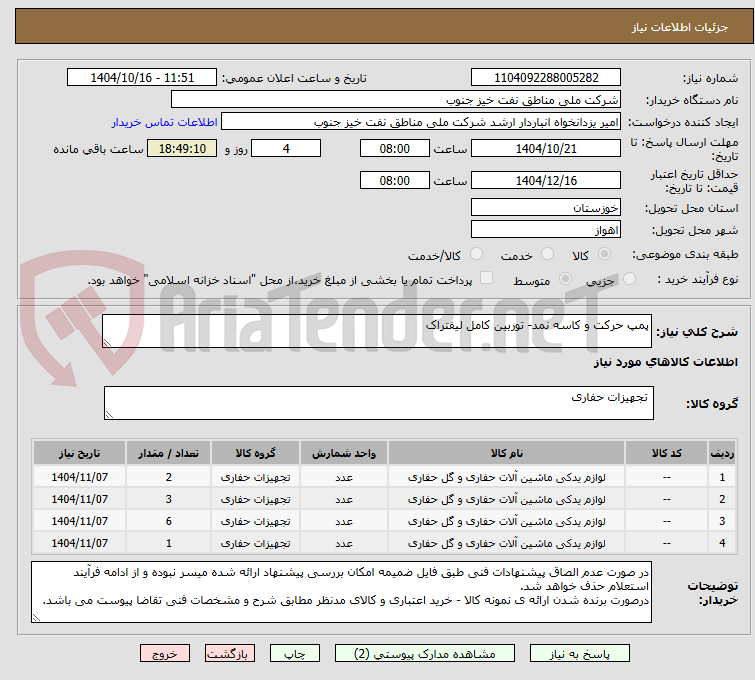Viewport: 755px width, 680px height.
Task: Click the گروه کالا column header in table
Action: (255, 453)
